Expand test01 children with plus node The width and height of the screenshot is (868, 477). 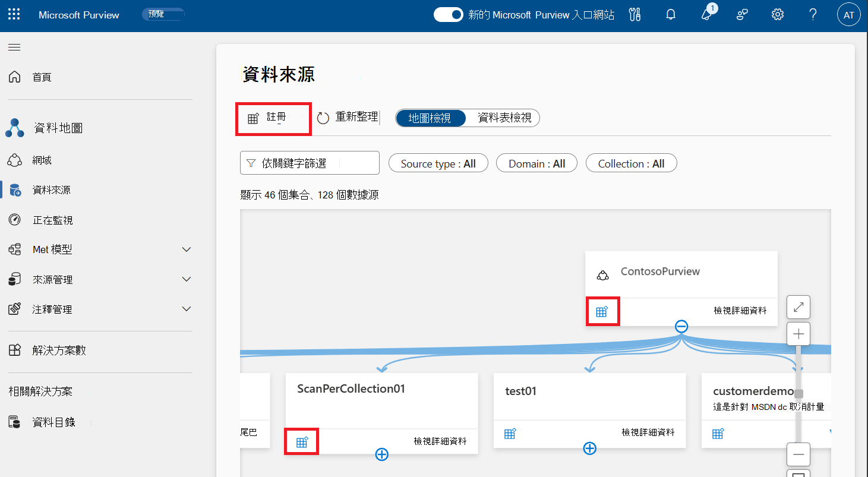pos(590,448)
